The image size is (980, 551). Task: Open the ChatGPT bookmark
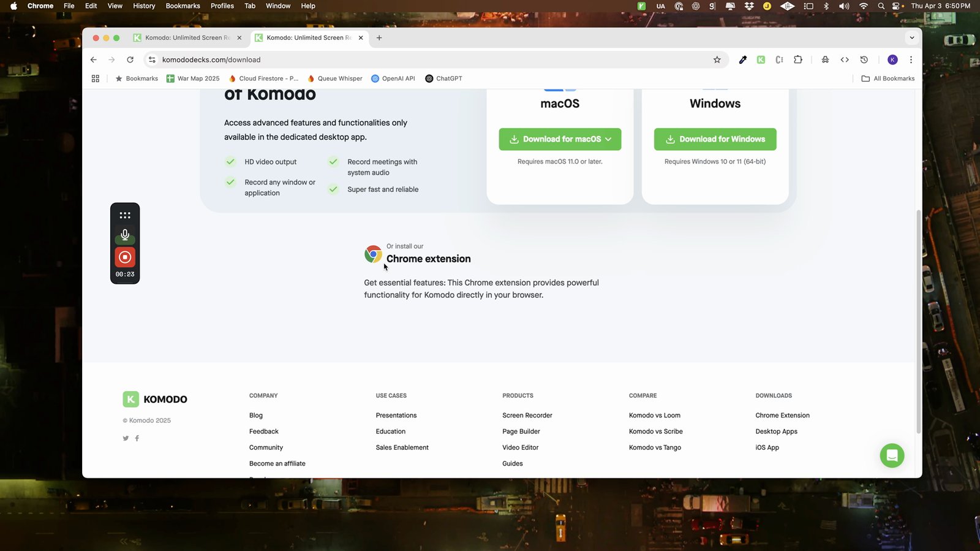point(443,78)
